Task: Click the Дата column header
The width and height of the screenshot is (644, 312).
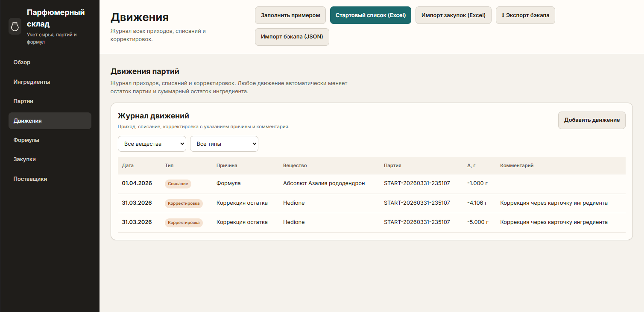Action: (x=128, y=166)
